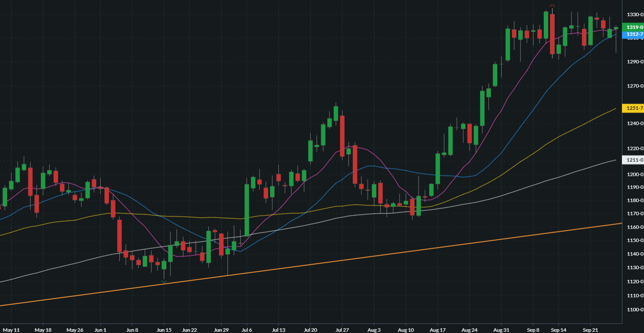Image resolution: width=644 pixels, height=333 pixels.
Task: Click the Aug 10 date label
Action: [x=406, y=330]
